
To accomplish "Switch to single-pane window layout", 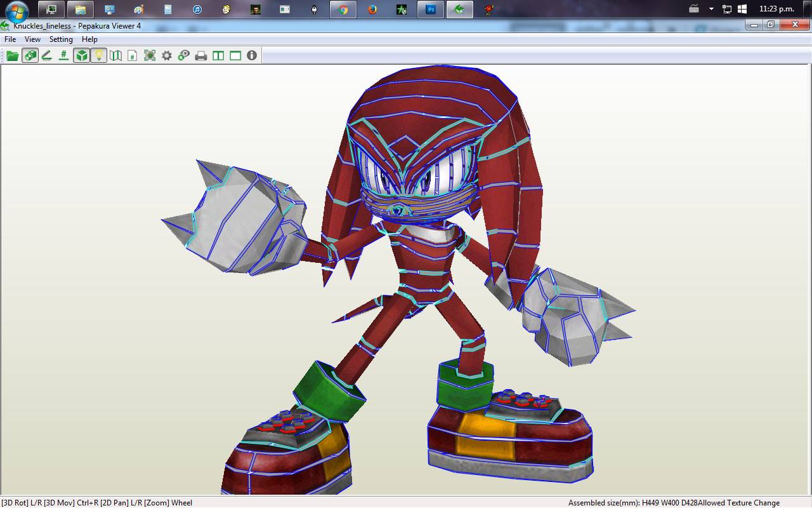I will coord(235,56).
